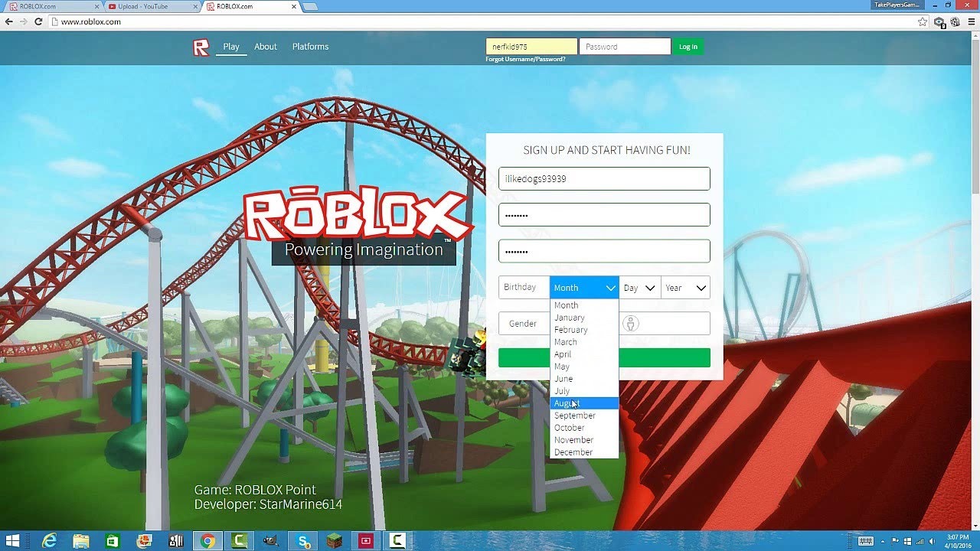Expand the Year dropdown
Screen dimensions: 980x551
[x=685, y=288]
